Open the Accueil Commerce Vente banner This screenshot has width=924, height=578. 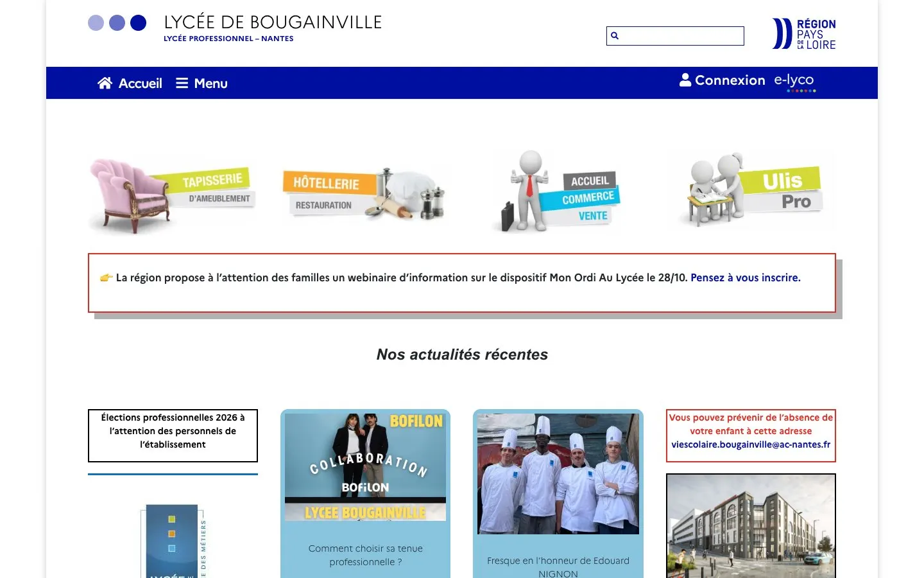click(558, 191)
